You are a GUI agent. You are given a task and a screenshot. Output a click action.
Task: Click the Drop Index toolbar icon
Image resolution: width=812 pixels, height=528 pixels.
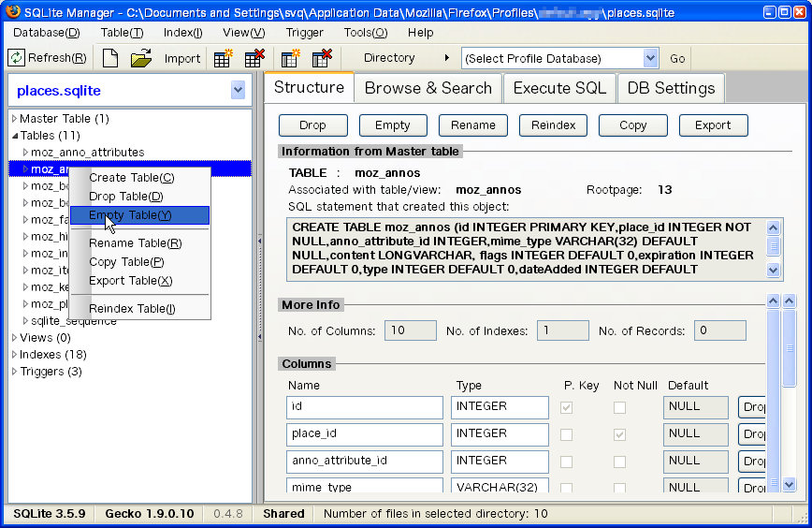click(322, 57)
